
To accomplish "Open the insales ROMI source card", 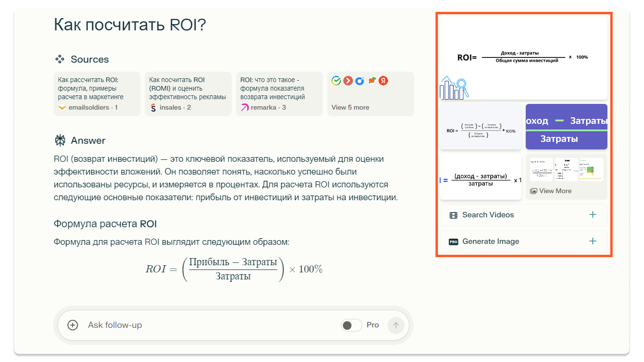I will [188, 94].
